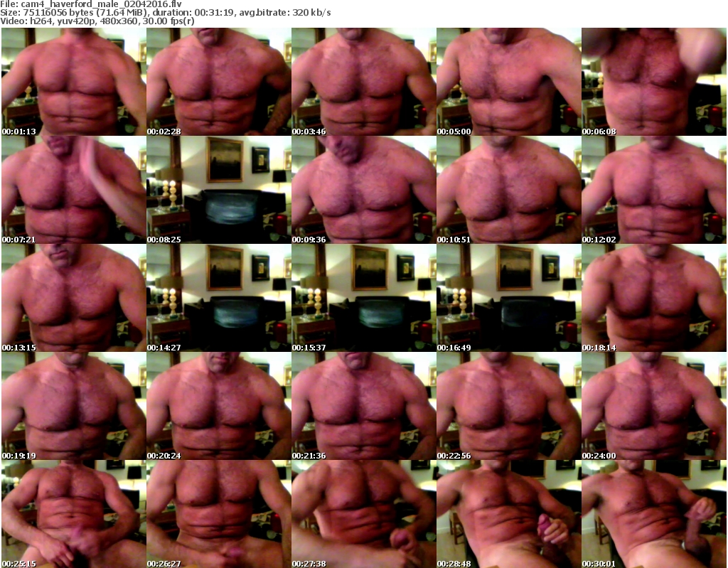728x568 pixels.
Task: Select the room frame stamped 00:08:25
Action: (x=219, y=190)
